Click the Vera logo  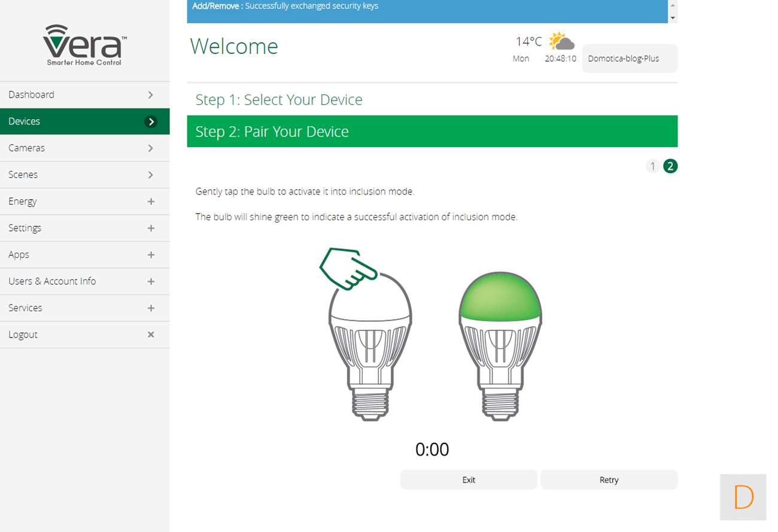[84, 45]
